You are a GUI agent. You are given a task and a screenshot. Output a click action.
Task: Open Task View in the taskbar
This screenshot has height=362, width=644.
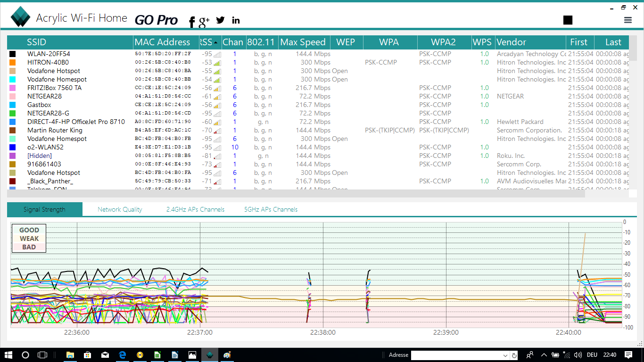coord(42,355)
